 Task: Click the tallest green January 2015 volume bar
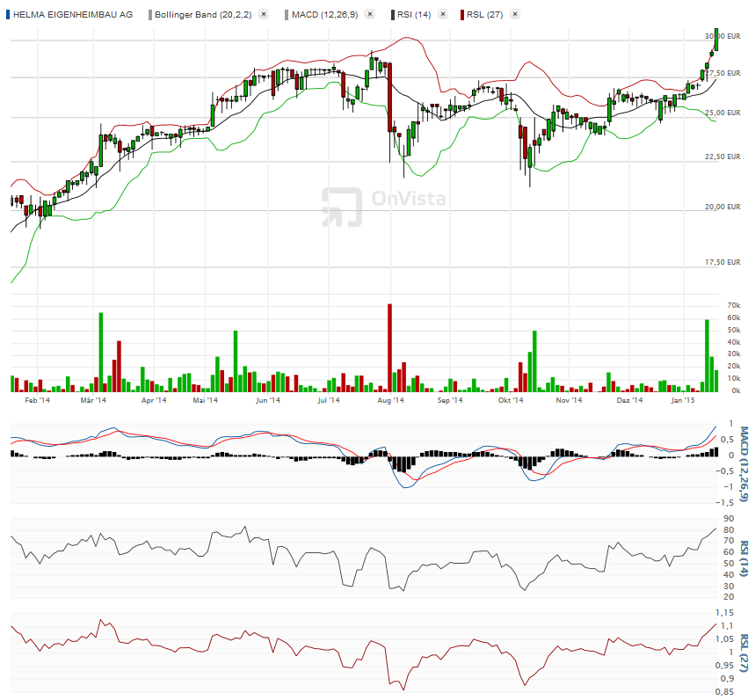[707, 355]
